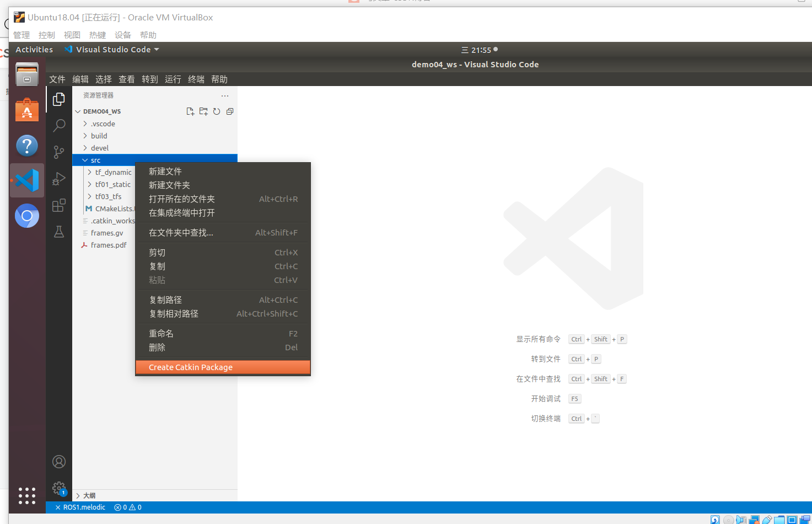Screen dimensions: 812x524
Task: Open Ubuntu Software from the dock
Action: 27,110
